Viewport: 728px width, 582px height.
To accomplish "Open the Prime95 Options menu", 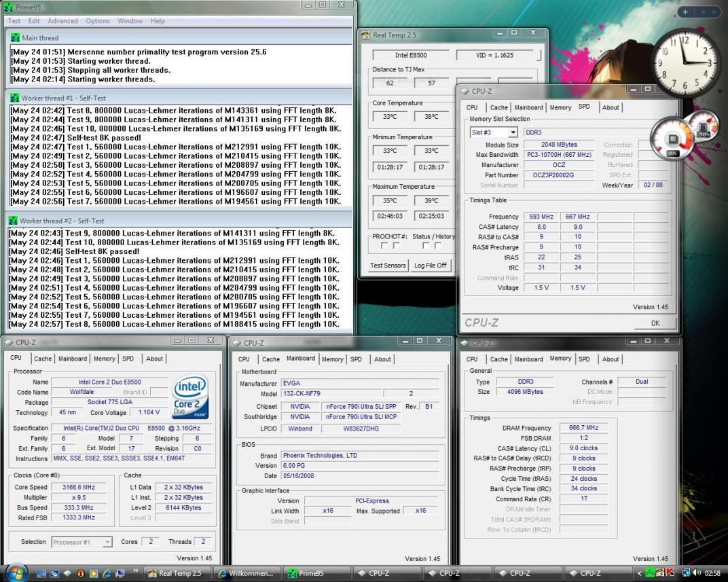I will coord(98,21).
